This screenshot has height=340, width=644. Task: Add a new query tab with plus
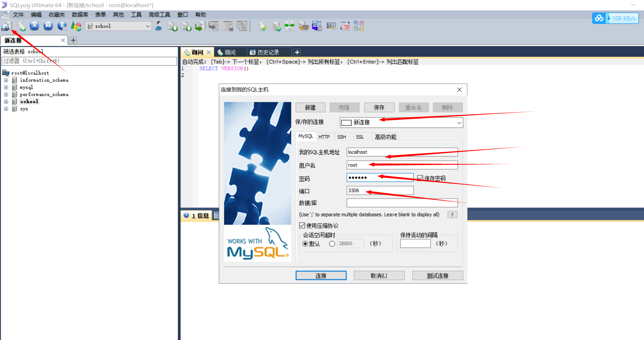[x=297, y=52]
